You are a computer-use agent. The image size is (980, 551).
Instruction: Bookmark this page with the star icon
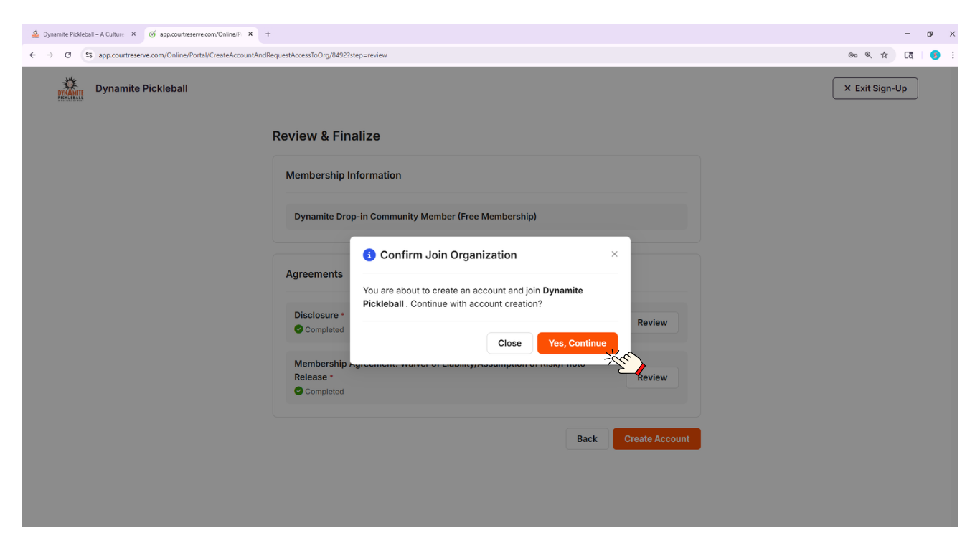tap(884, 55)
